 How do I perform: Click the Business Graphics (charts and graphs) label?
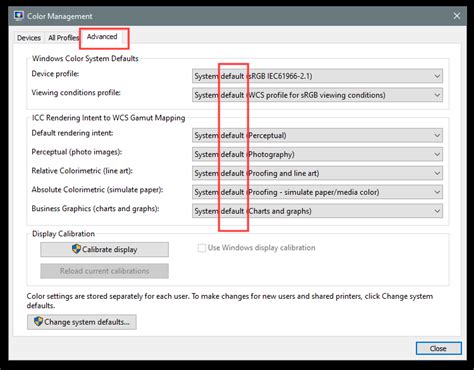pos(95,209)
